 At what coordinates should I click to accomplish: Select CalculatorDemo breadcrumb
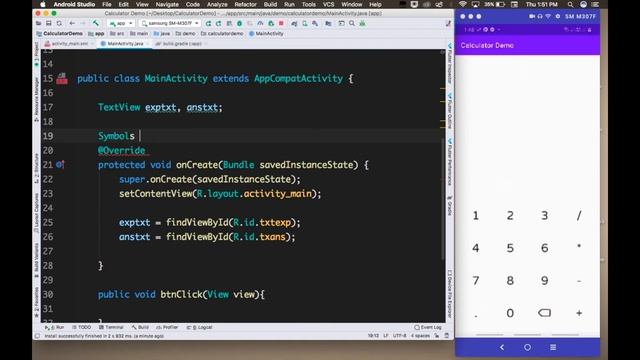coord(60,33)
